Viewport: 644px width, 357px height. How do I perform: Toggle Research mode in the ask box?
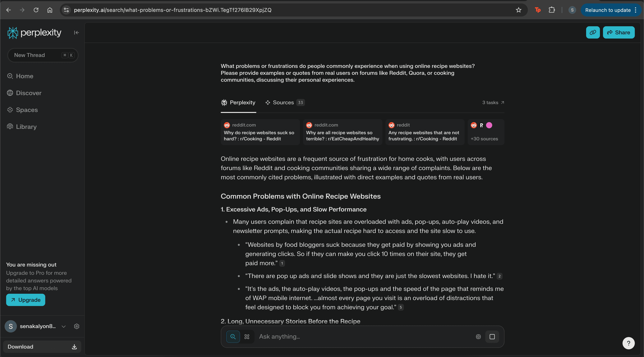tap(247, 337)
